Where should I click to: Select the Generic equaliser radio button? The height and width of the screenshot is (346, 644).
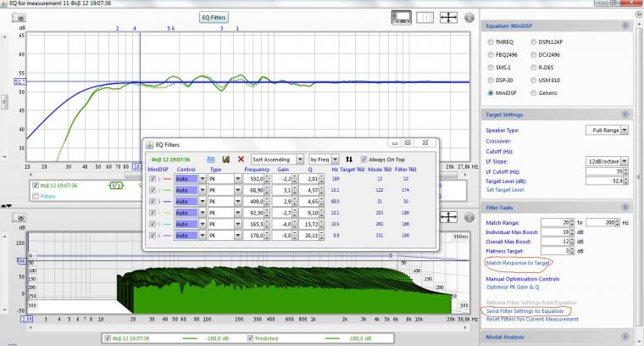535,92
